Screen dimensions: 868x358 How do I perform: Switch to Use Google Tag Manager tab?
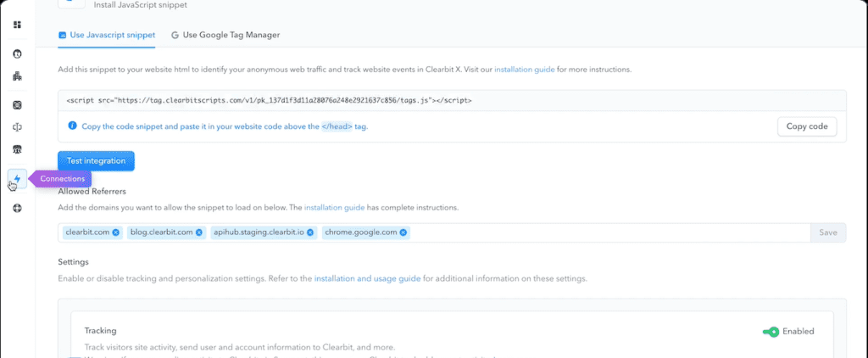[x=225, y=35]
